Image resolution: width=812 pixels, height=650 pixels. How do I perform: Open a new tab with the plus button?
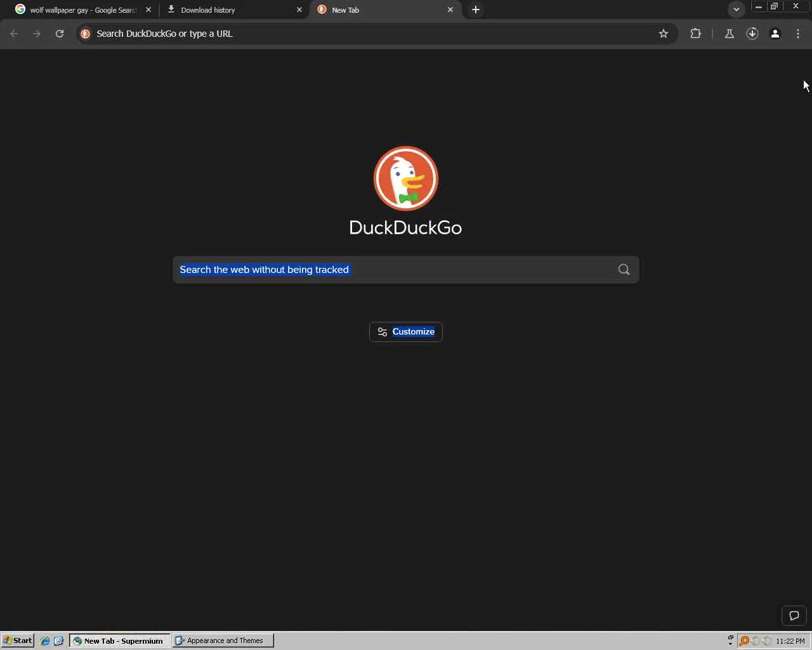coord(476,10)
